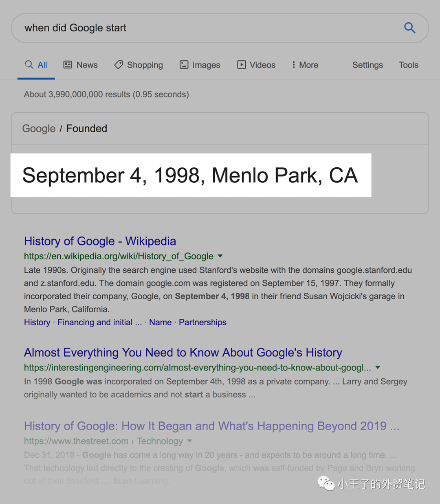Expand the More search categories menu

tap(305, 65)
